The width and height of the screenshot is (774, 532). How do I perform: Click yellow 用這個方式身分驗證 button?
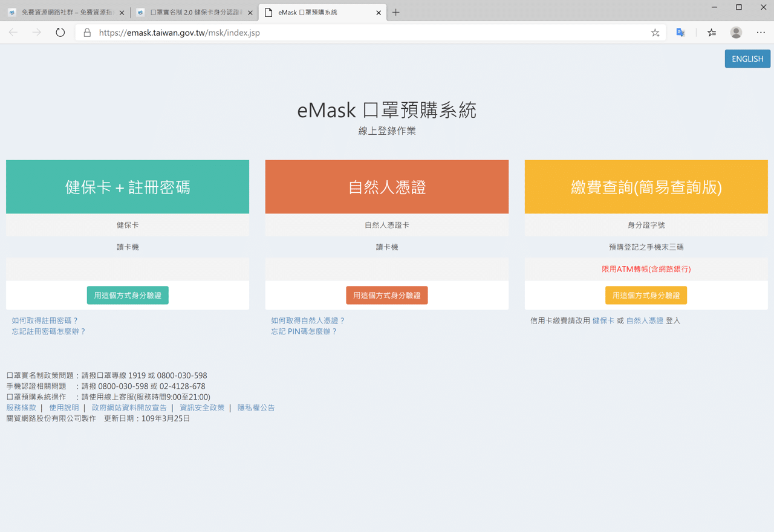click(646, 295)
